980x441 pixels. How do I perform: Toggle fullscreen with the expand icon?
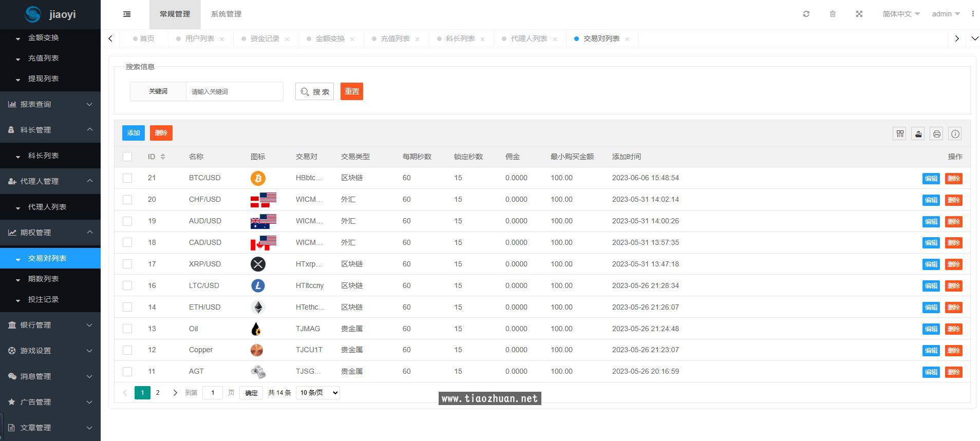(859, 14)
